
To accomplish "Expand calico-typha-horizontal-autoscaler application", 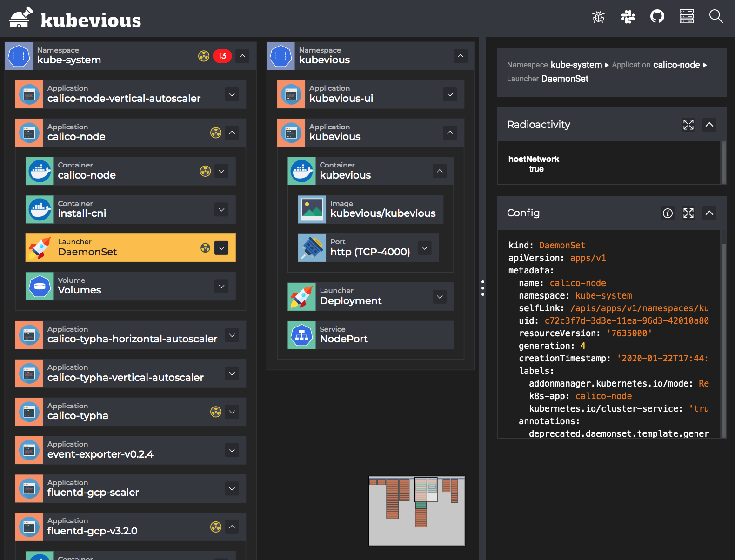I will coord(232,335).
